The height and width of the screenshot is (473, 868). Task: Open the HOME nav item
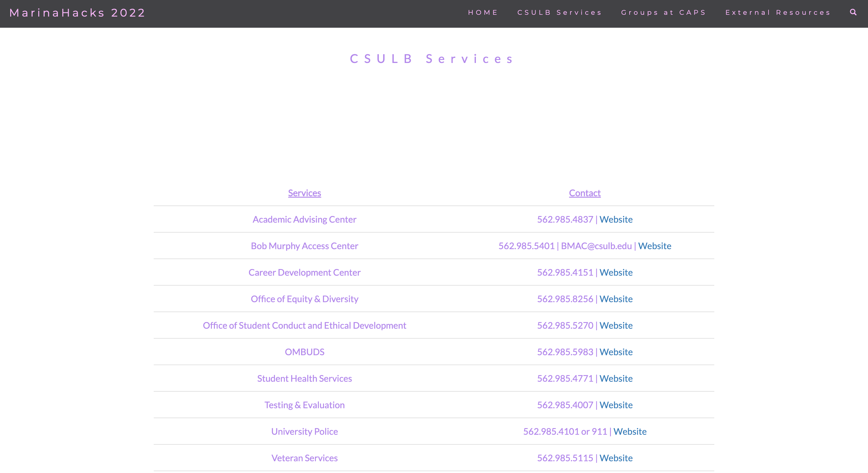point(483,12)
